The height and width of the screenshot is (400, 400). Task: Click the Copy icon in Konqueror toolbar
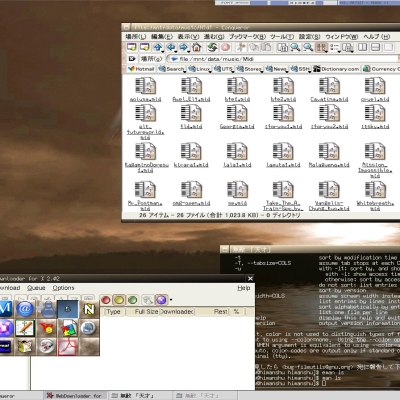pos(254,47)
